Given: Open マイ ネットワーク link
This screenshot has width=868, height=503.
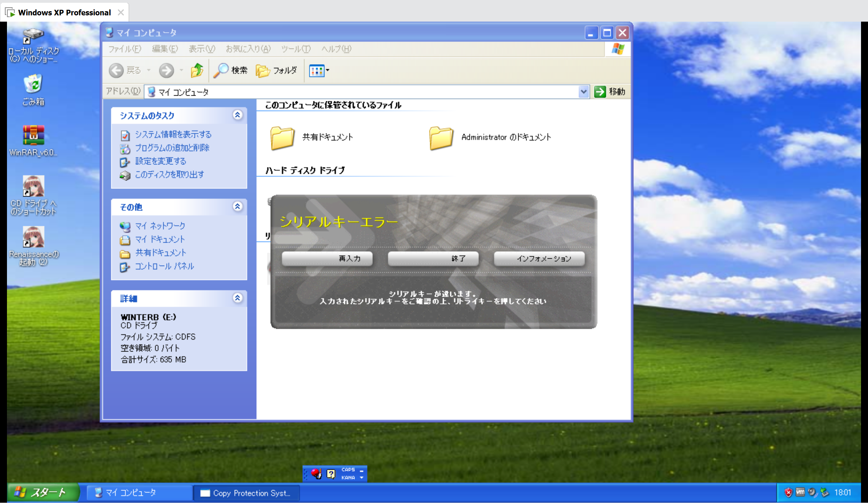Looking at the screenshot, I should (160, 226).
